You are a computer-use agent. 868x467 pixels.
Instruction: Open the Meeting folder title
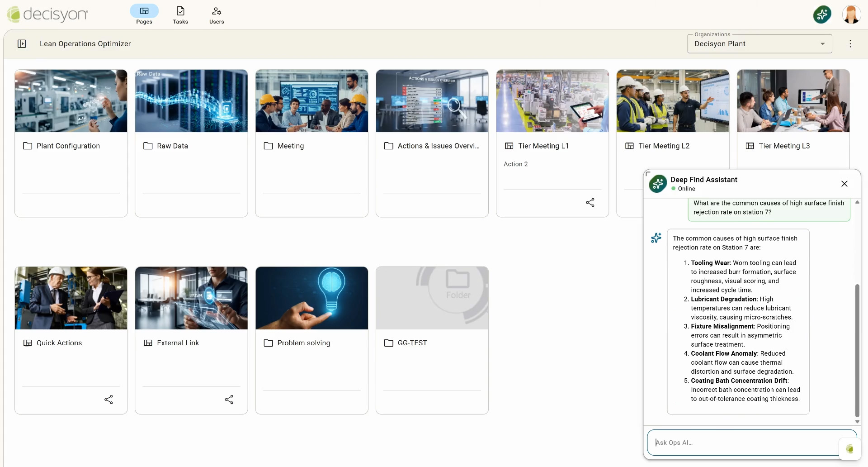click(x=291, y=146)
